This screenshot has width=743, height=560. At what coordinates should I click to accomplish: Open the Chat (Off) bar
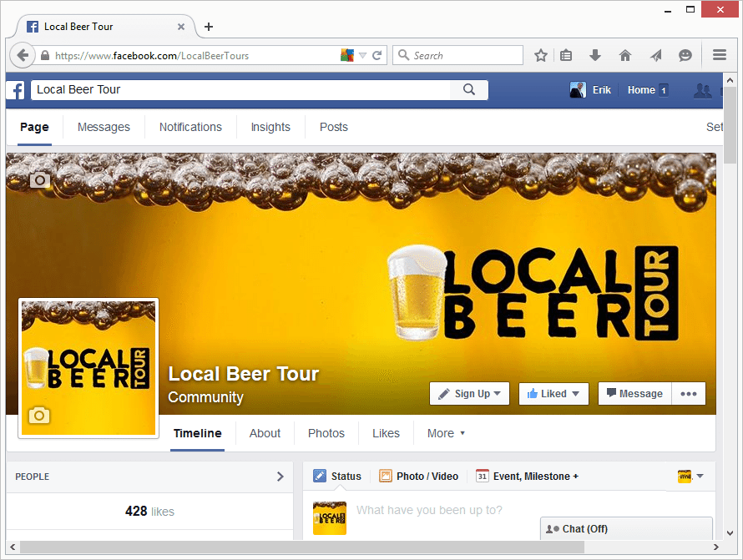pyautogui.click(x=626, y=528)
